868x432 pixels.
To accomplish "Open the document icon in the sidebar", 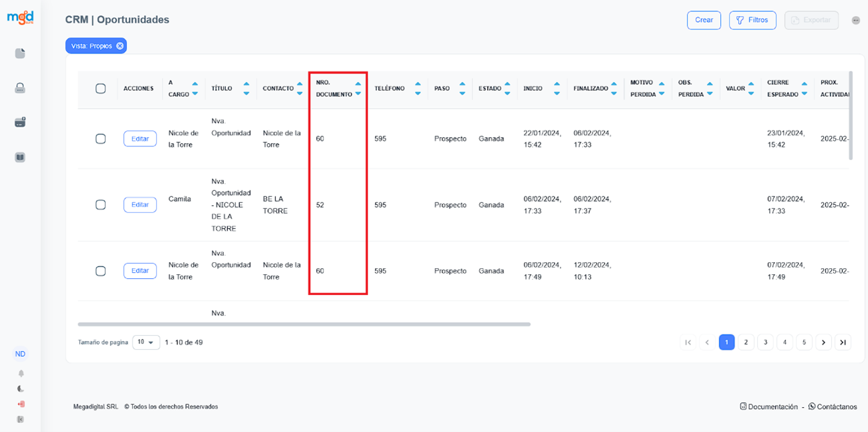I will 20,53.
